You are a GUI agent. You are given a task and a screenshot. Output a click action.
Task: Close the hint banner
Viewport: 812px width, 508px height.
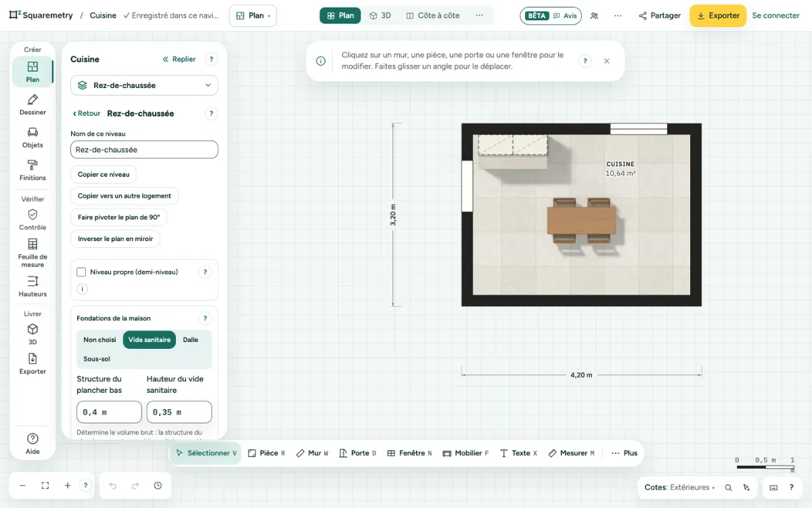[606, 61]
